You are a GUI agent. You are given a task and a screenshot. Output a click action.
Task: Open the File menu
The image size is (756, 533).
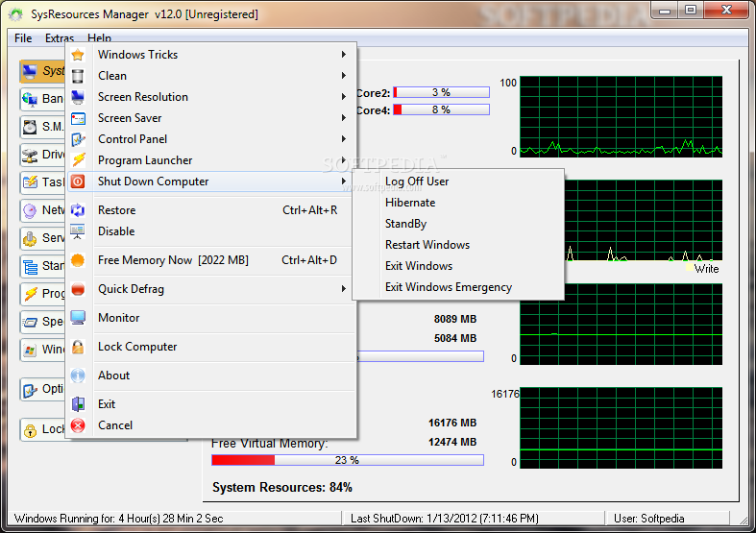[23, 38]
